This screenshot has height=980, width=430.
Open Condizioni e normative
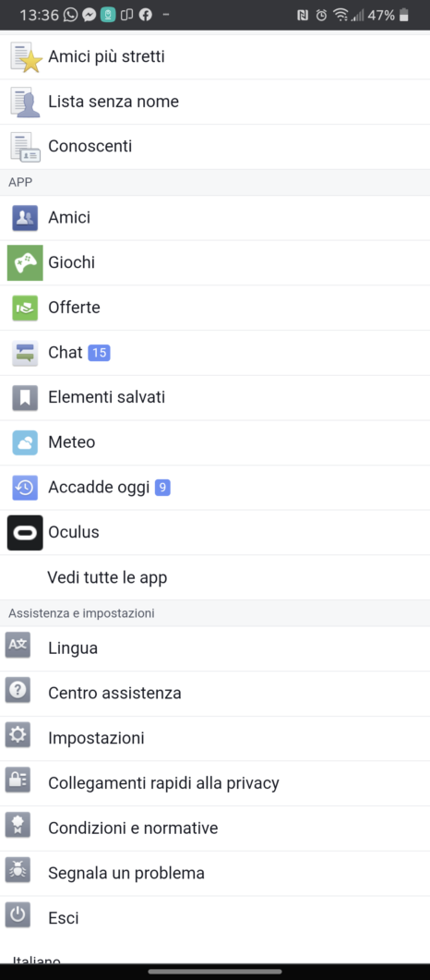pyautogui.click(x=215, y=829)
